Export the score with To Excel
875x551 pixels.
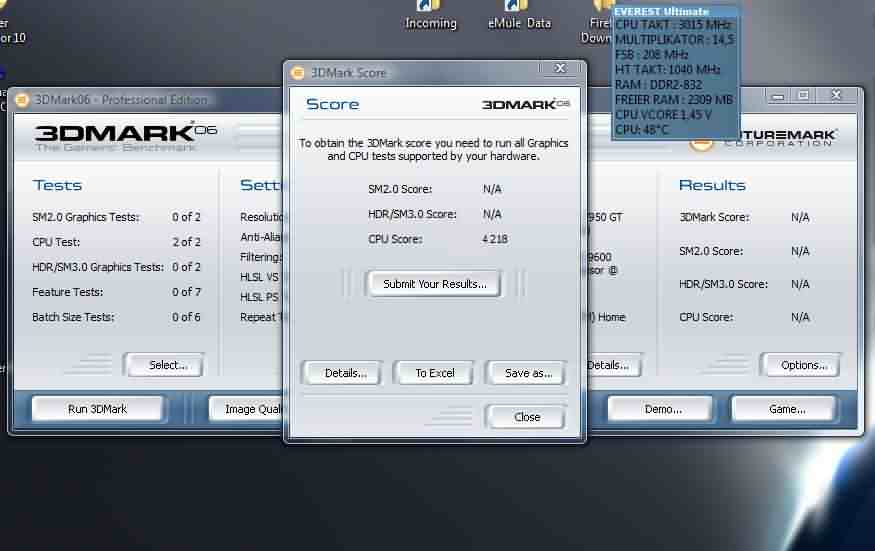click(x=435, y=373)
